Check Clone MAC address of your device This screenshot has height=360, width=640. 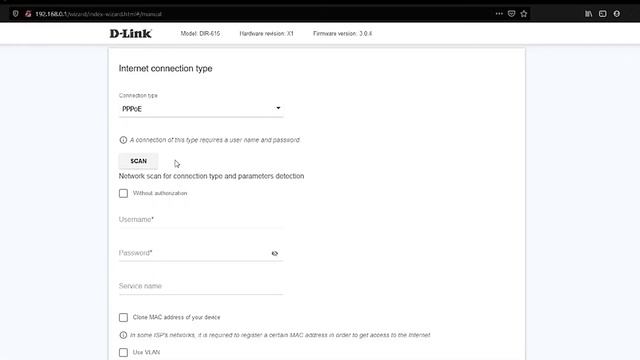pos(123,318)
